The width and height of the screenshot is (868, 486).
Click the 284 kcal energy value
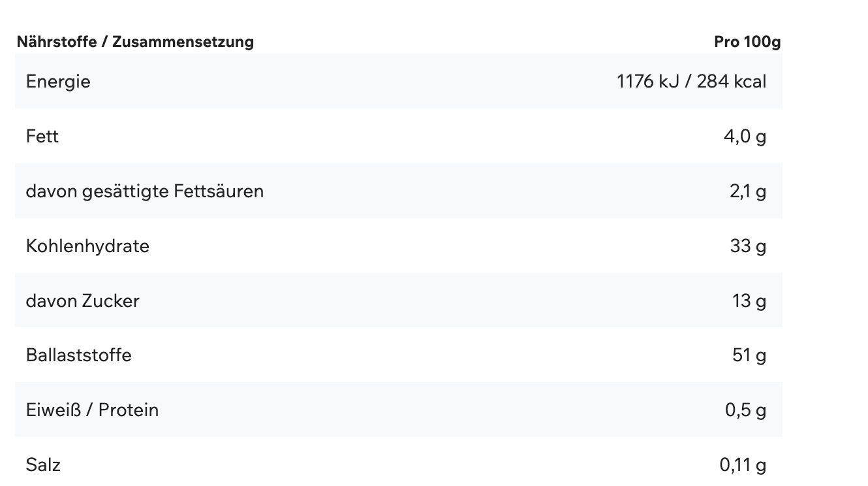pos(732,82)
